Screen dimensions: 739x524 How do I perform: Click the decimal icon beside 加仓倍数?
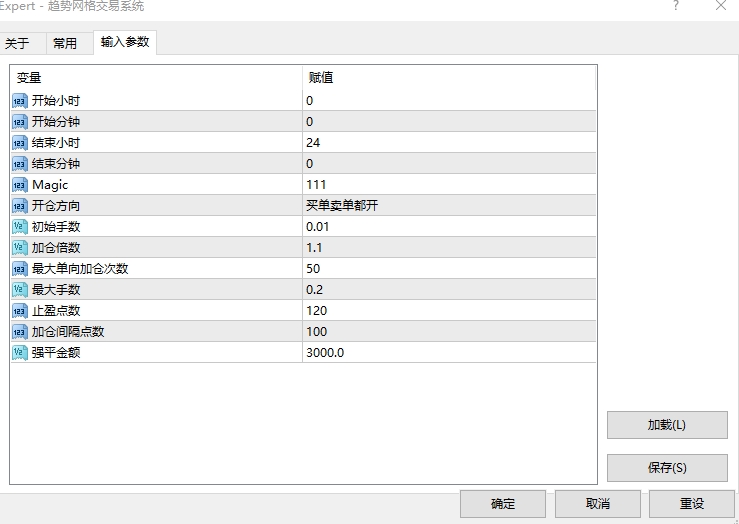click(x=19, y=247)
